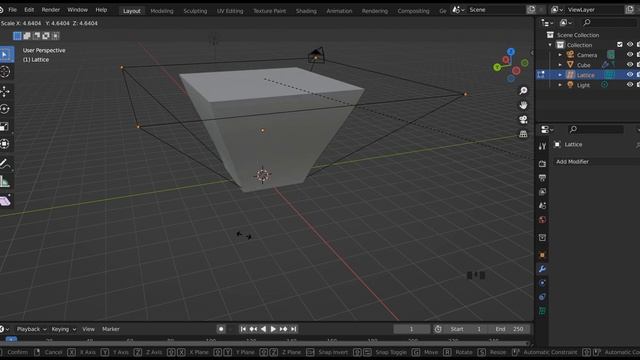
Task: Choose the Annotate tool
Action: (5, 164)
